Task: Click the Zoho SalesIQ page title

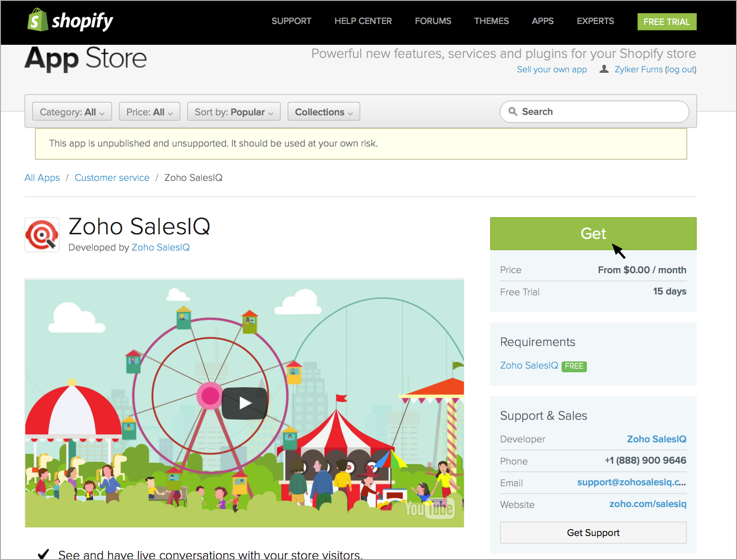Action: [139, 226]
